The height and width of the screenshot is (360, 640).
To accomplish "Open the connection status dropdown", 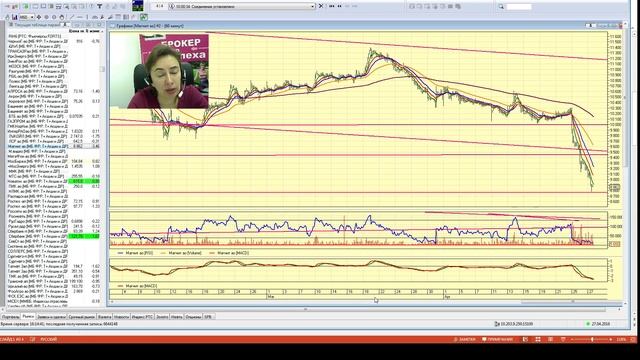I will point(313,6).
